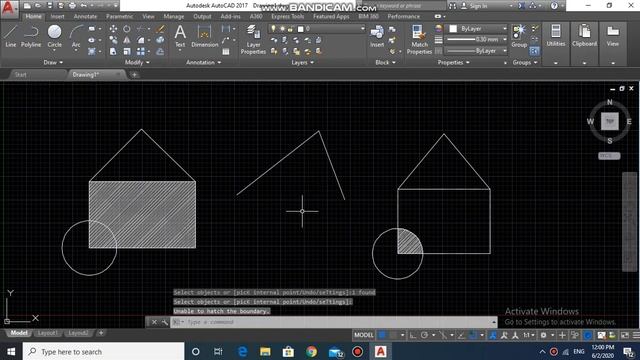Toggle MODEL space button in status bar
Viewport: 640px width, 360px height.
point(363,335)
